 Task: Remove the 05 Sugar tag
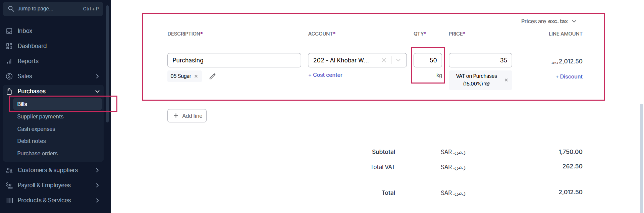click(x=196, y=76)
